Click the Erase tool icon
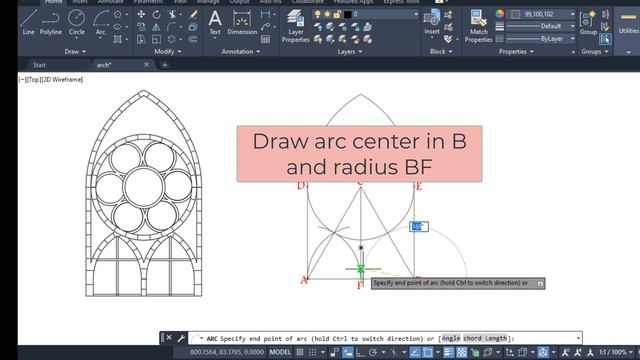The width and height of the screenshot is (640, 360). pos(193,15)
